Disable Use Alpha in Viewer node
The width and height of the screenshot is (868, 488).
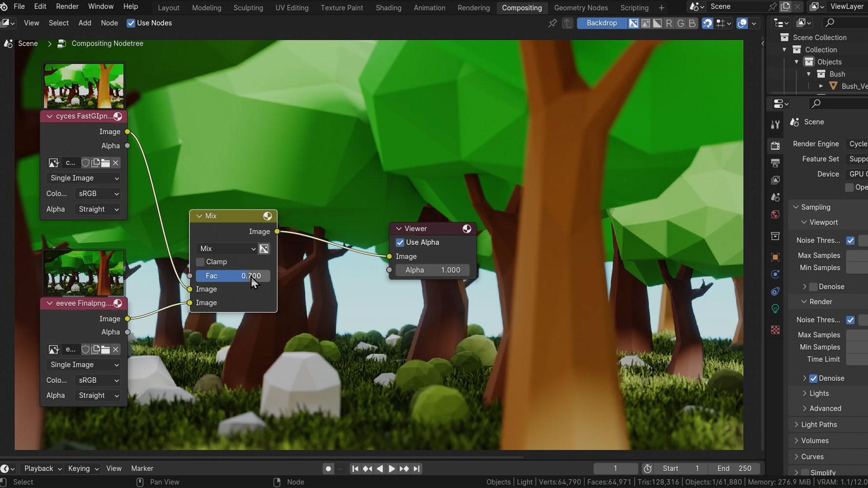[x=400, y=243]
